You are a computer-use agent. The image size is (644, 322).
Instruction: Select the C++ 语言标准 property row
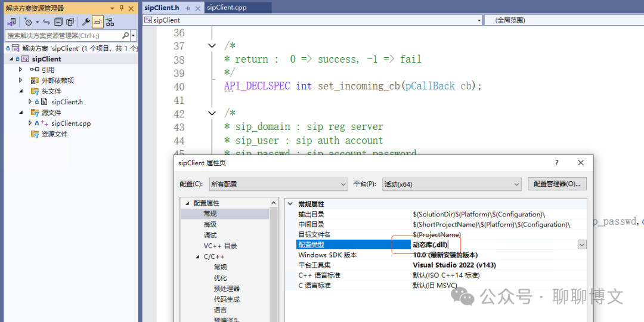441,275
